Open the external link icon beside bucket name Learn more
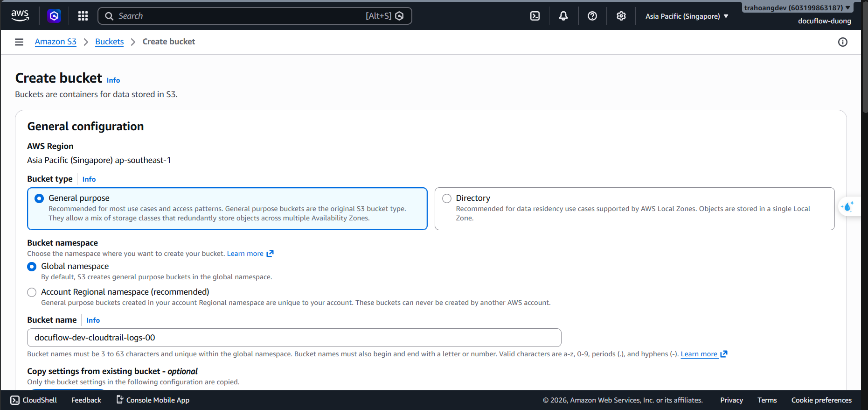868x410 pixels. (724, 354)
